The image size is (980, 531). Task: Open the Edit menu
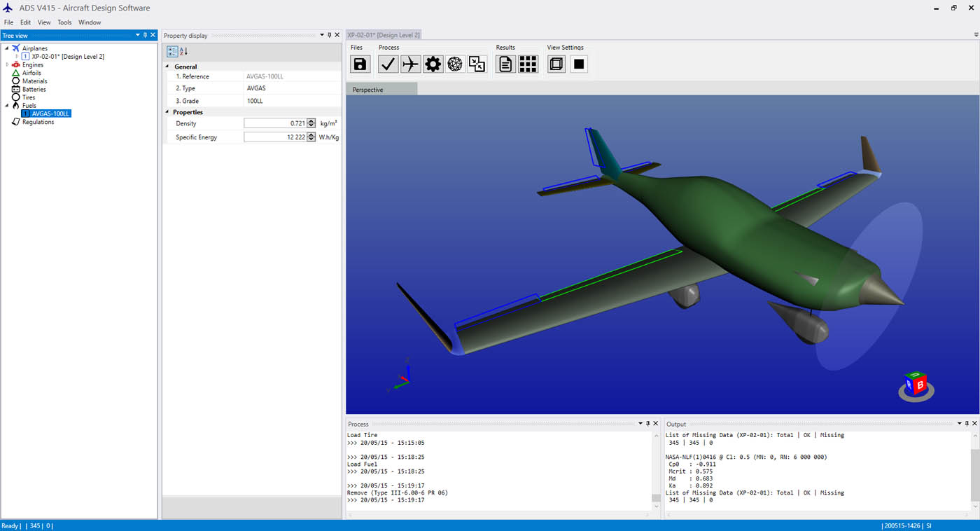pyautogui.click(x=25, y=22)
